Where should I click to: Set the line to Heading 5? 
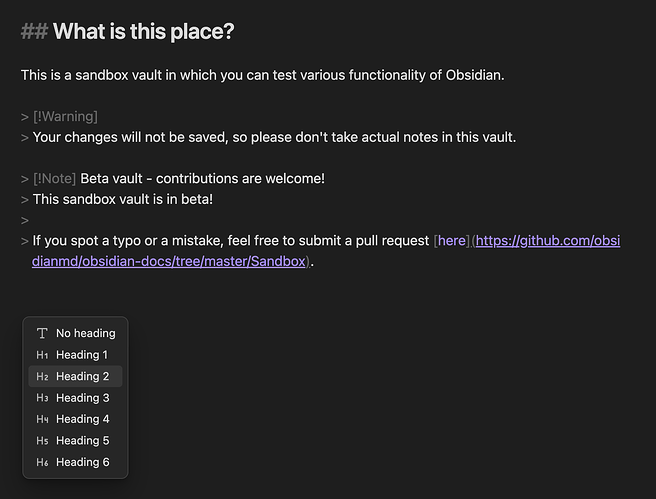75,441
